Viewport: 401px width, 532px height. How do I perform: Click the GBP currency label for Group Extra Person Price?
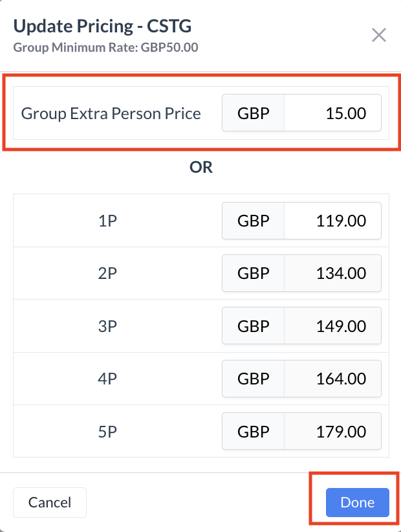coord(254,114)
